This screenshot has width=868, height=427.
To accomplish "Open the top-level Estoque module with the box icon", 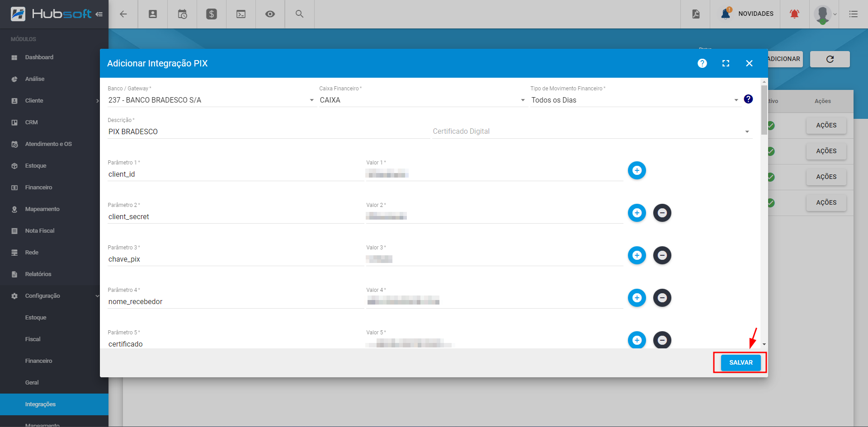I will [x=54, y=166].
